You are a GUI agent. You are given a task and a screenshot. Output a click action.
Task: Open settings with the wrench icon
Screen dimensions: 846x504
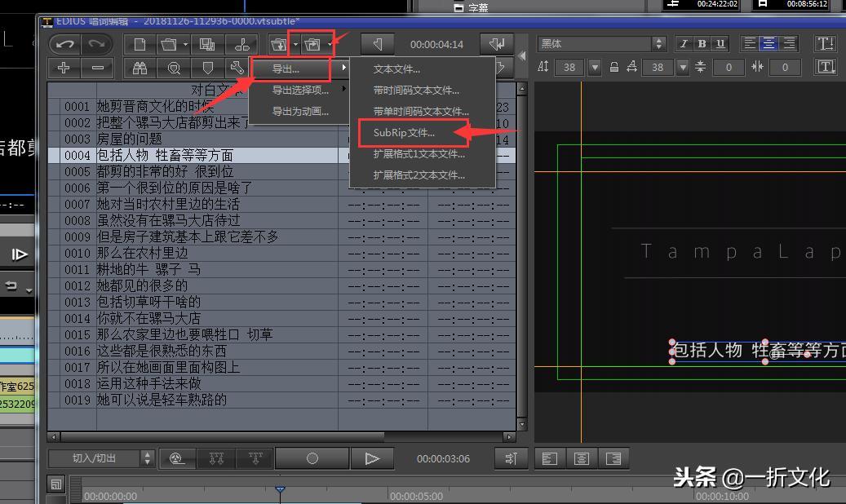tap(237, 68)
